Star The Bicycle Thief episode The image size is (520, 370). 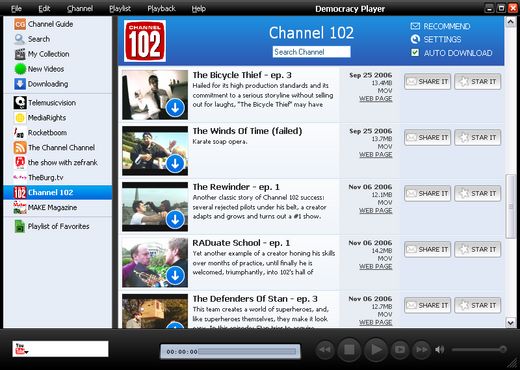point(477,82)
